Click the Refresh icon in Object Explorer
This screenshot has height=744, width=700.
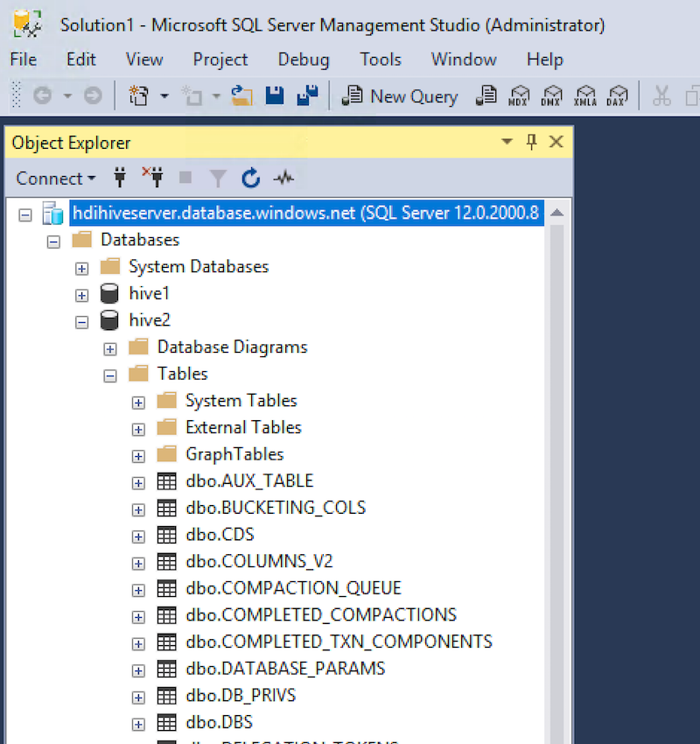click(x=251, y=178)
